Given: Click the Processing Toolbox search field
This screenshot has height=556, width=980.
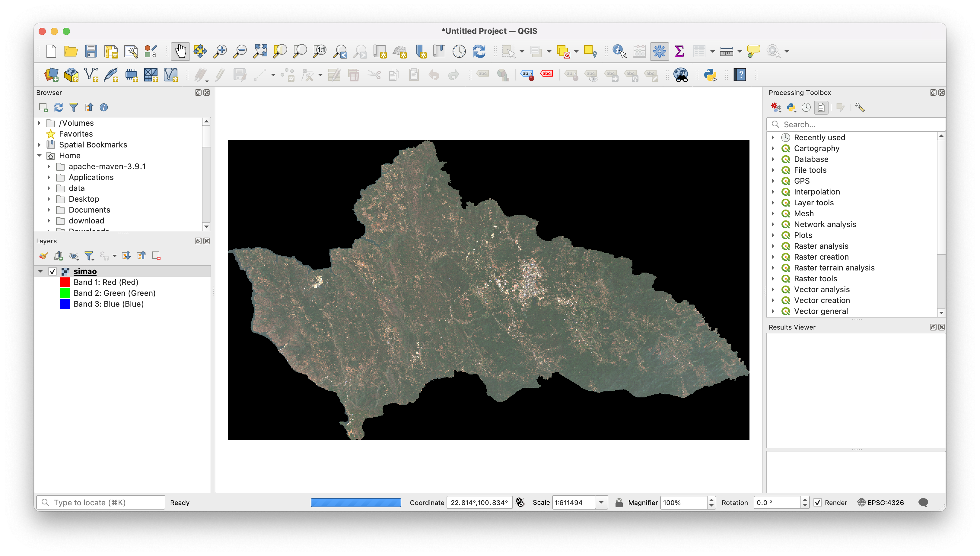Looking at the screenshot, I should click(856, 125).
